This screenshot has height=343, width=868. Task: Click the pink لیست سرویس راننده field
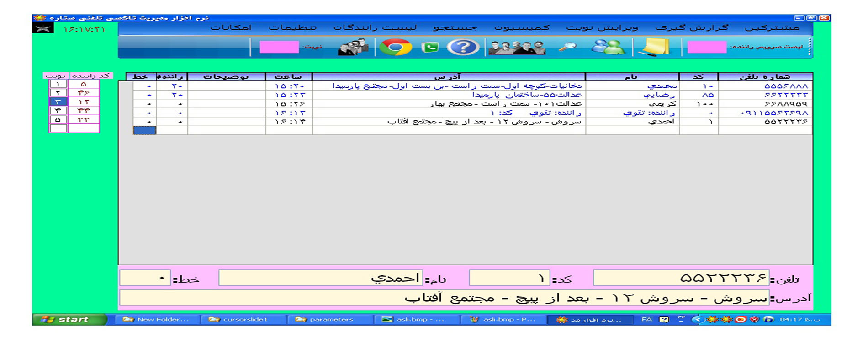pyautogui.click(x=706, y=47)
